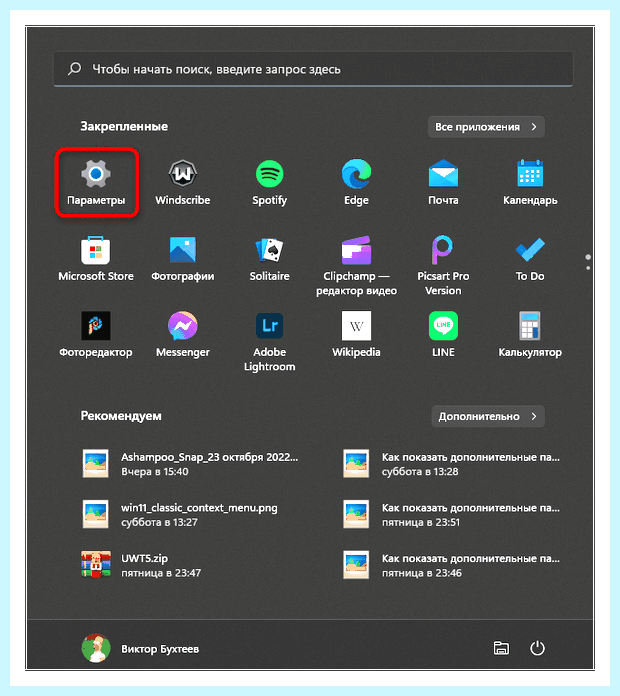Open the recommended file from пятница в 23:46

pyautogui.click(x=452, y=565)
